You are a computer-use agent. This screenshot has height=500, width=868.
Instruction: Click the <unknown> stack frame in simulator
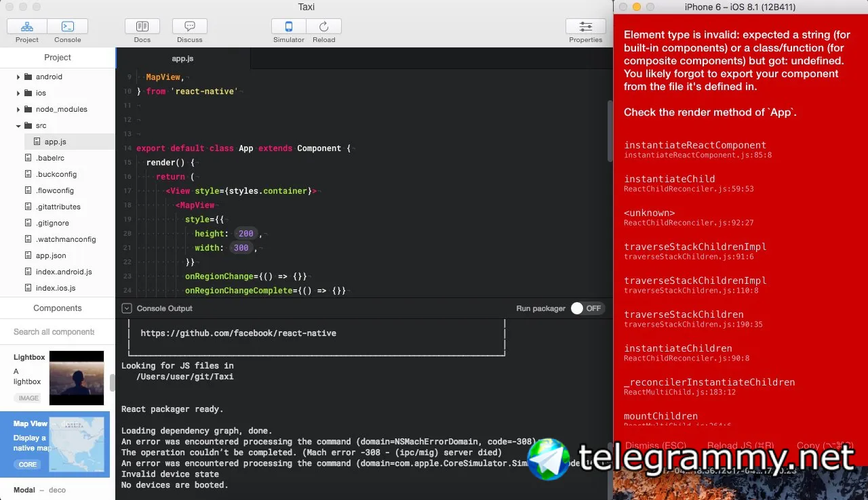(689, 217)
